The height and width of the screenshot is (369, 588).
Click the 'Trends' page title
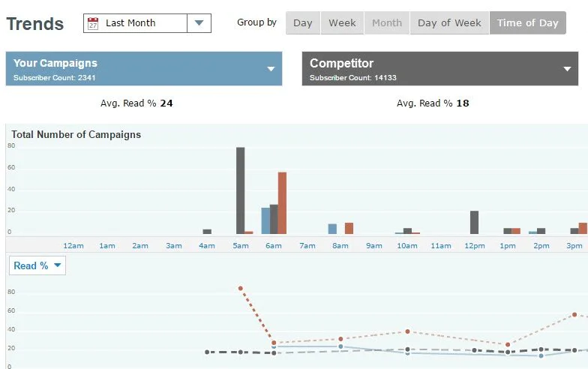[x=34, y=24]
